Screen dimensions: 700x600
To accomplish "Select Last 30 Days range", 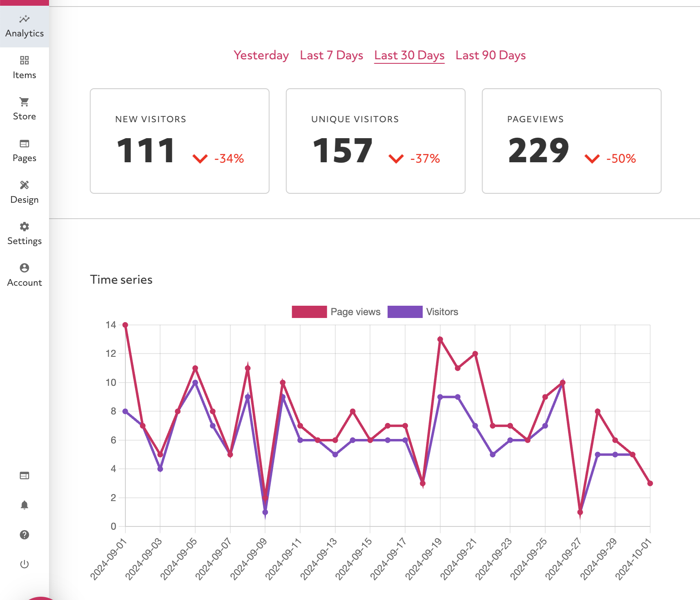I will pos(409,55).
